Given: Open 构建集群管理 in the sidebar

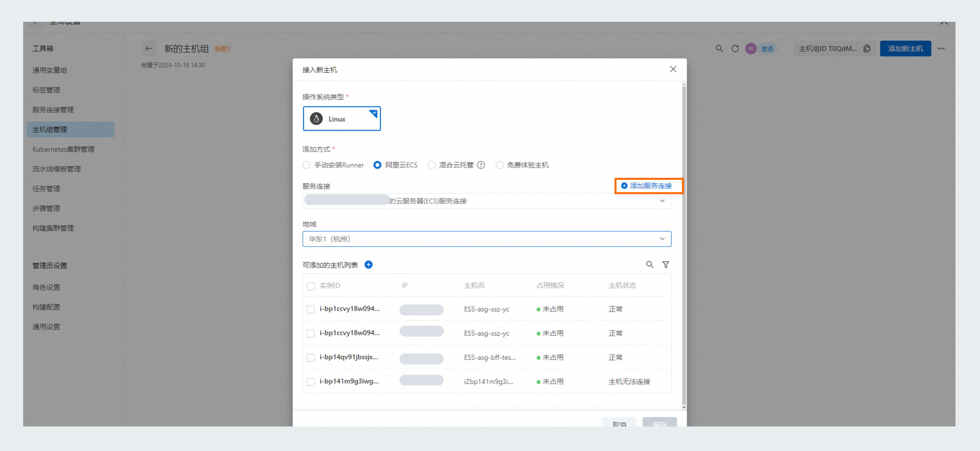Looking at the screenshot, I should (53, 228).
